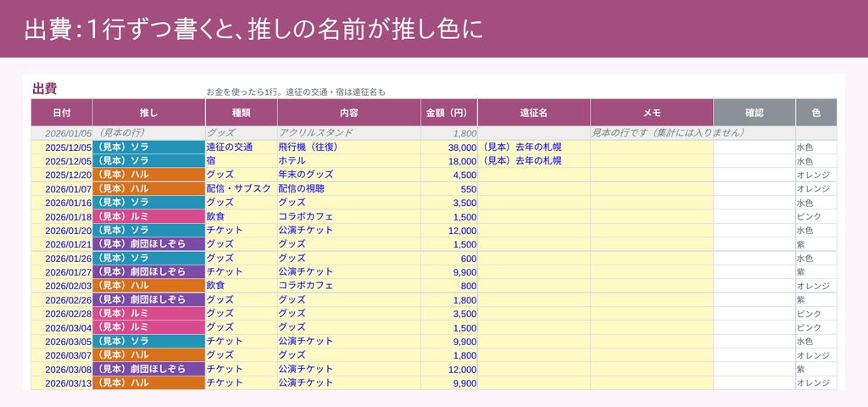The height and width of the screenshot is (407, 868).
Task: Select the date 2026/01/07
Action: (62, 189)
